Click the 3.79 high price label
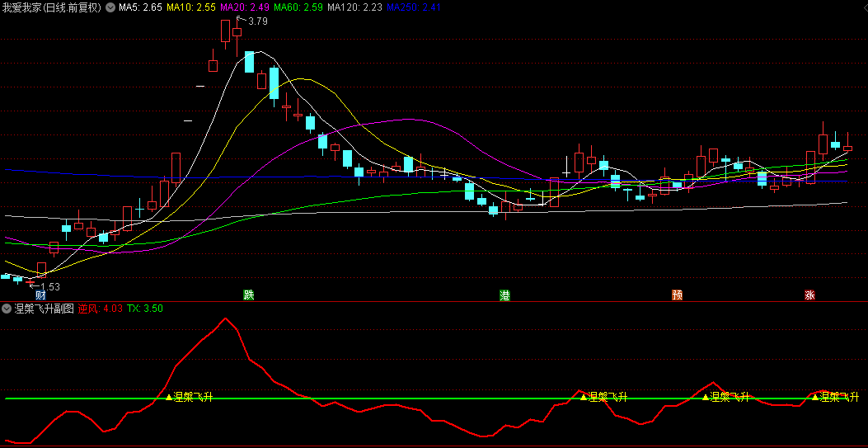Viewport: 868px width, 448px height. coord(257,21)
